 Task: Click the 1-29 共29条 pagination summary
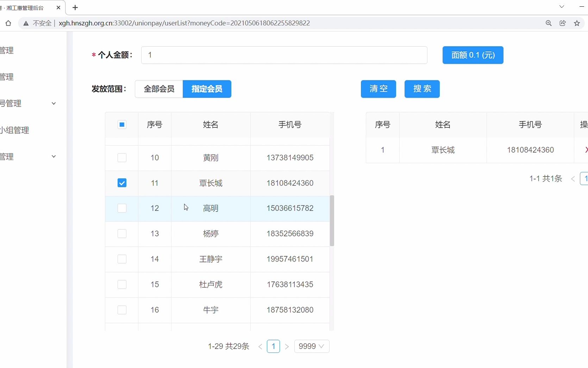(229, 346)
